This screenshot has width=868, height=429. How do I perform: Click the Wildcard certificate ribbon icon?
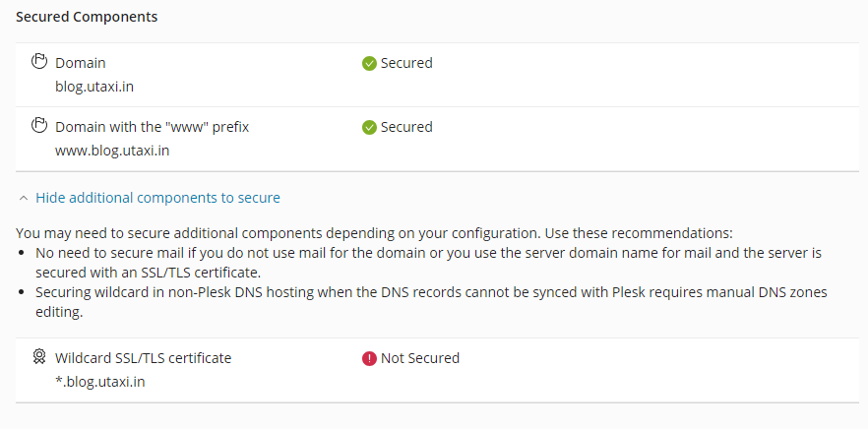[x=40, y=358]
